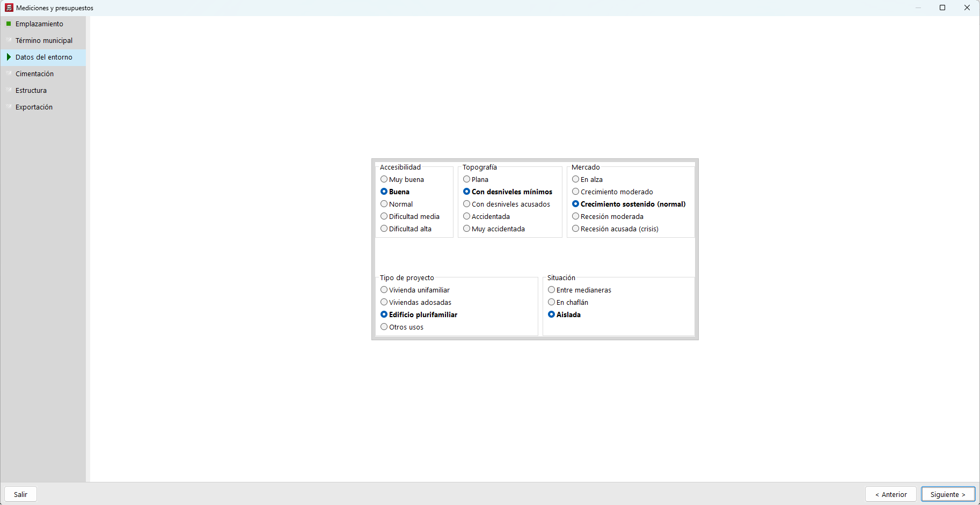
Task: Click the Mediciones y presupuestos app icon
Action: click(9, 8)
